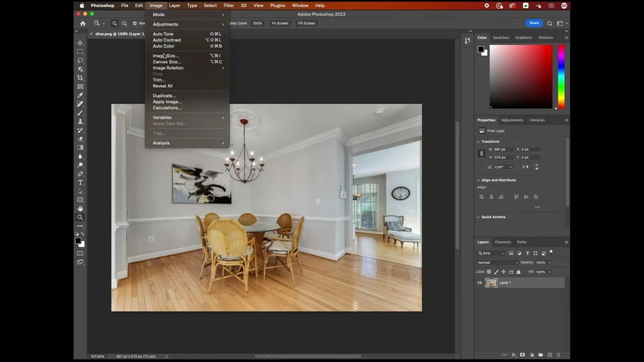Open the Opacity dropdown in Layers panel
Screen dimensions: 644x362
[549, 262]
